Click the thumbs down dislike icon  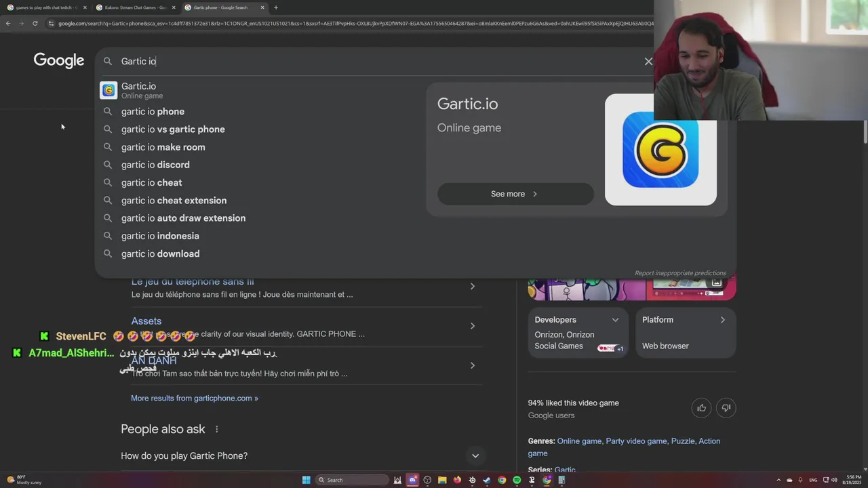(x=726, y=407)
